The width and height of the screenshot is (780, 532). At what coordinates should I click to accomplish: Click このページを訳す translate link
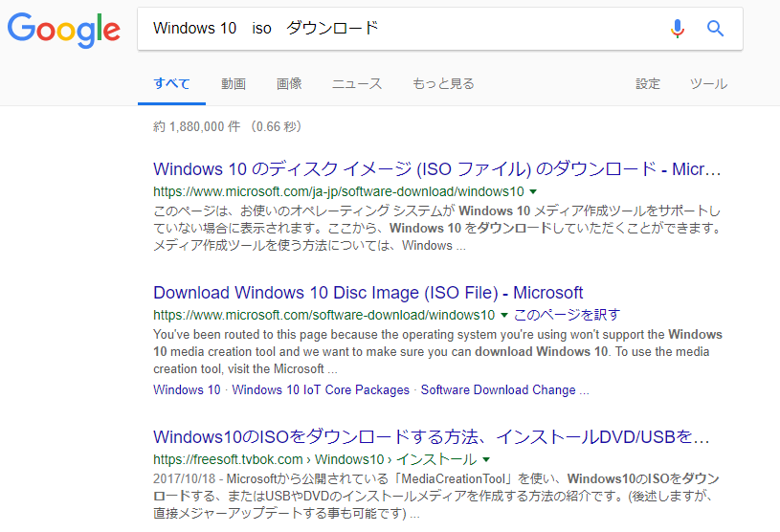[568, 315]
